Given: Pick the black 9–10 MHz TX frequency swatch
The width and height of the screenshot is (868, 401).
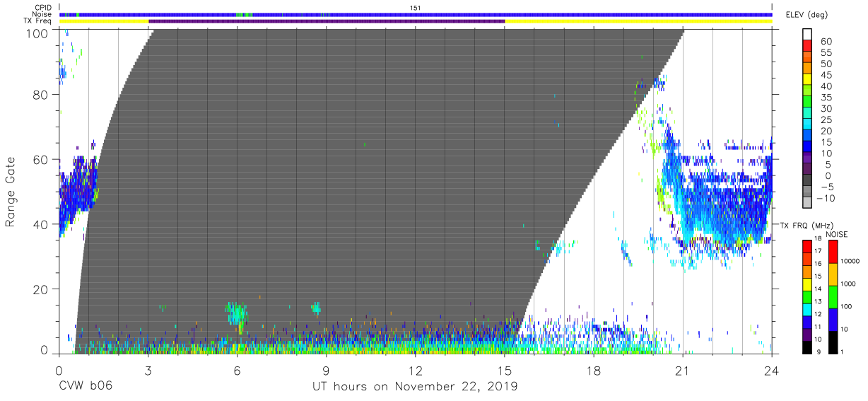Looking at the screenshot, I should [809, 346].
